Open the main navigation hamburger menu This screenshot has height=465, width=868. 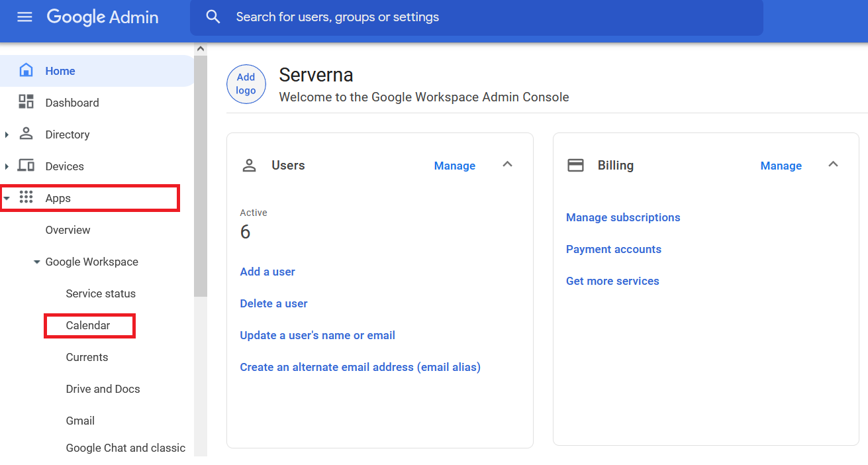[x=24, y=17]
